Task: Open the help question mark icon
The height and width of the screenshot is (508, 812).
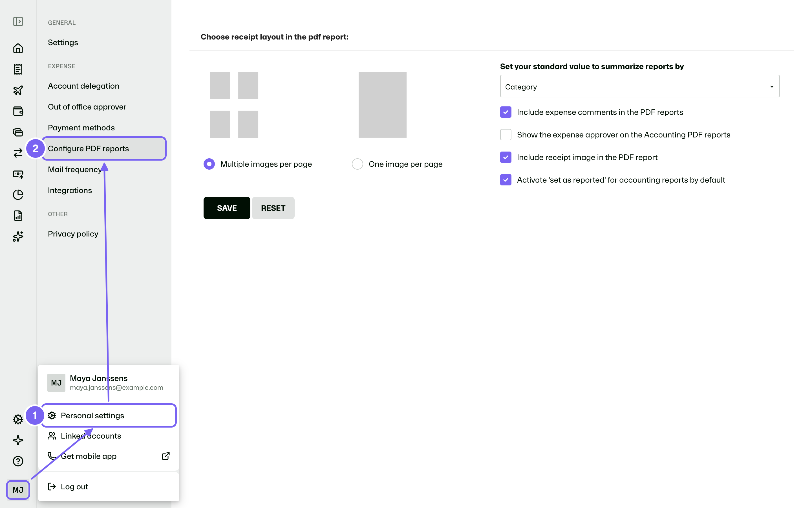Action: click(18, 461)
